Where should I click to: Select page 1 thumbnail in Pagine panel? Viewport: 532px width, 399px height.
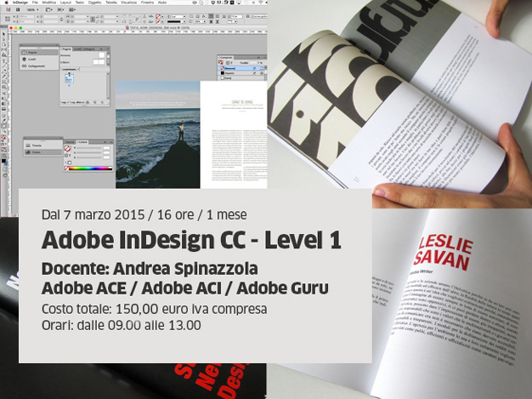coord(69,79)
